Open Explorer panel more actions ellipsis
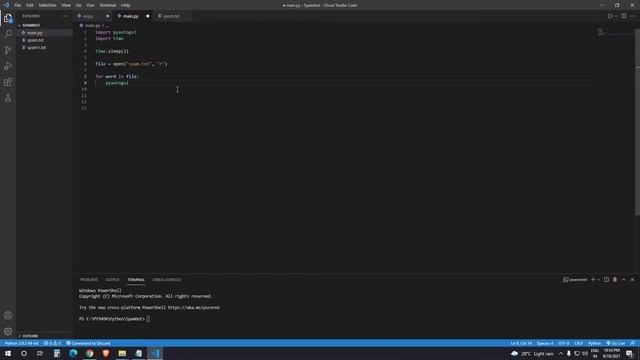 (65, 16)
